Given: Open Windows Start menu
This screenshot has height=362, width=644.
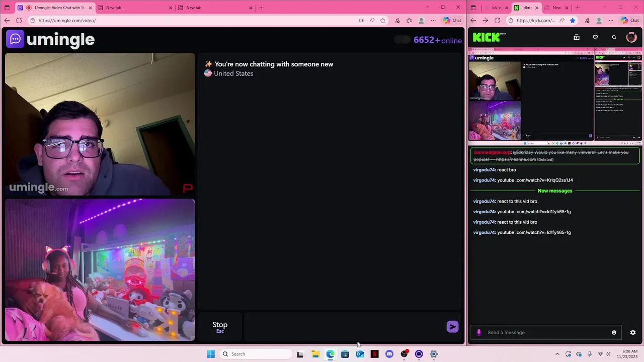Looking at the screenshot, I should (x=211, y=354).
